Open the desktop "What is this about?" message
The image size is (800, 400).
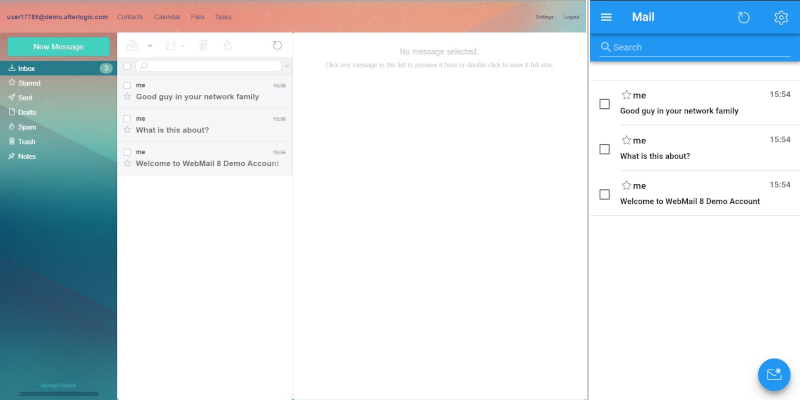pyautogui.click(x=205, y=125)
